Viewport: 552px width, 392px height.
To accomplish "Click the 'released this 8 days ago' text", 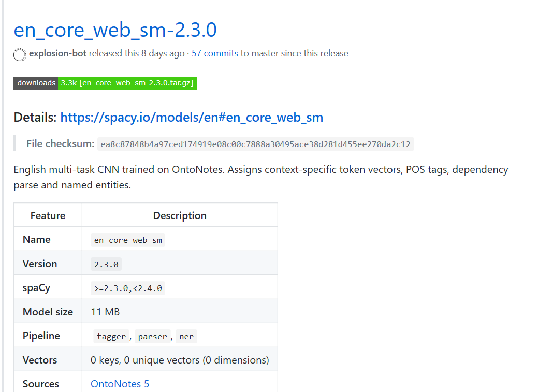I will click(137, 53).
